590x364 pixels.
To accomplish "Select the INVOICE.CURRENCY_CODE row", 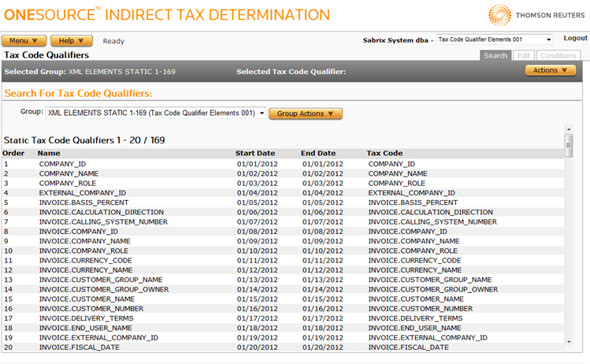I will [85, 260].
